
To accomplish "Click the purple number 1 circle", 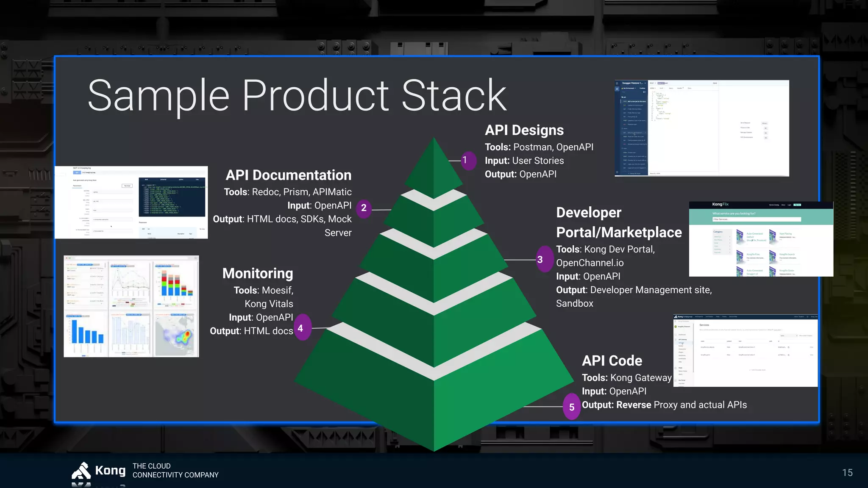I will [x=468, y=161].
